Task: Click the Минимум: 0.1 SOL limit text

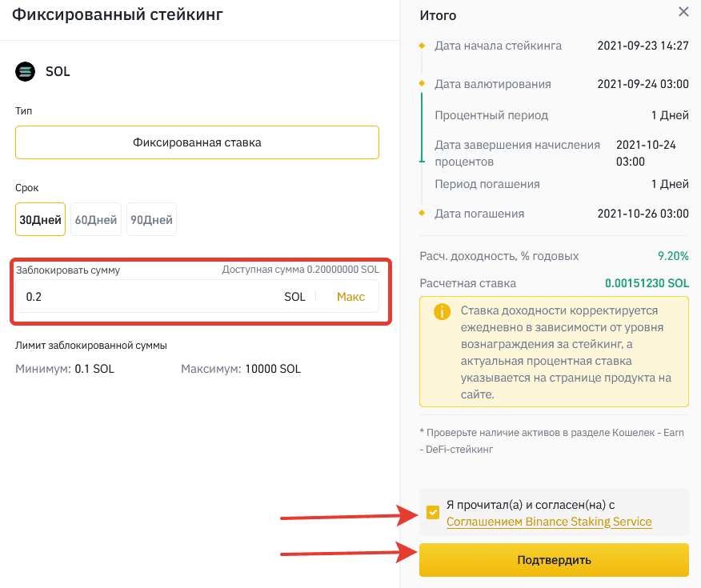Action: tap(65, 369)
